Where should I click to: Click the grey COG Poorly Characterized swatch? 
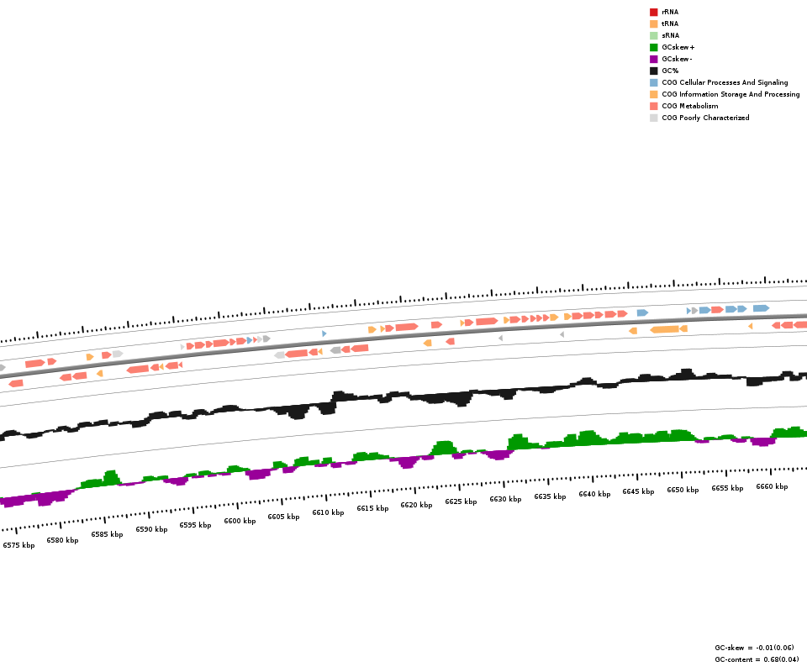pyautogui.click(x=653, y=118)
